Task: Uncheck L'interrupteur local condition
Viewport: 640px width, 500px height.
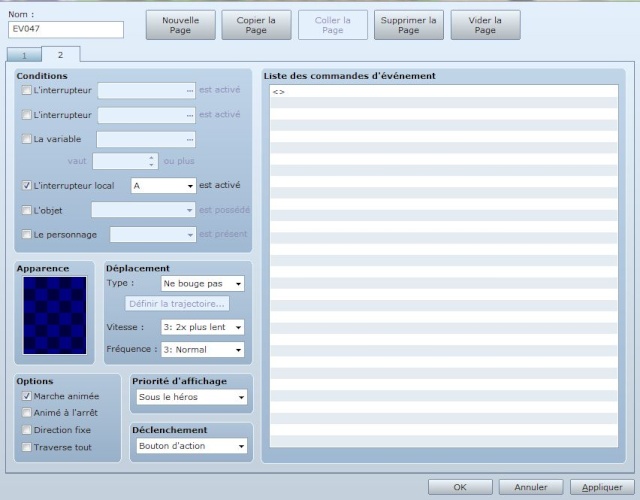Action: point(27,186)
